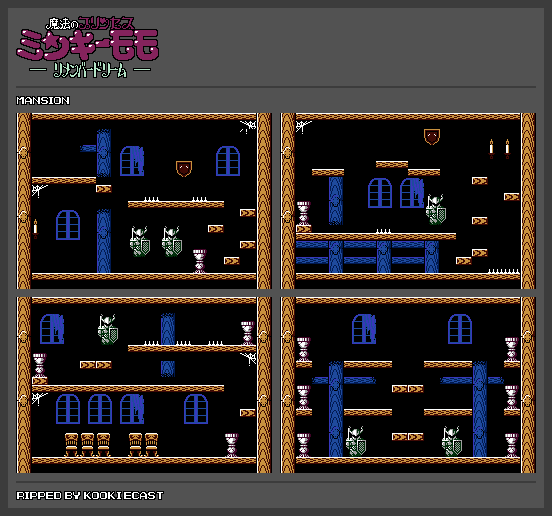Select the right candle in the top-right room

pyautogui.click(x=507, y=148)
